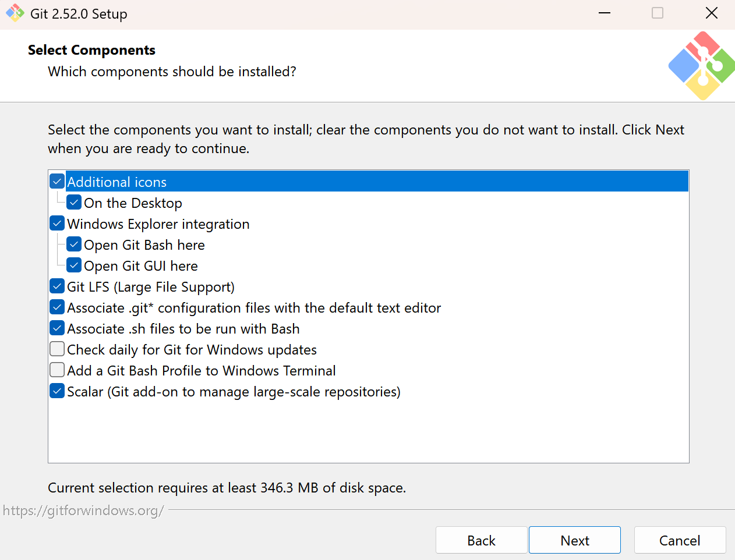
Task: Uncheck the Additional icons checkbox
Action: pyautogui.click(x=57, y=182)
